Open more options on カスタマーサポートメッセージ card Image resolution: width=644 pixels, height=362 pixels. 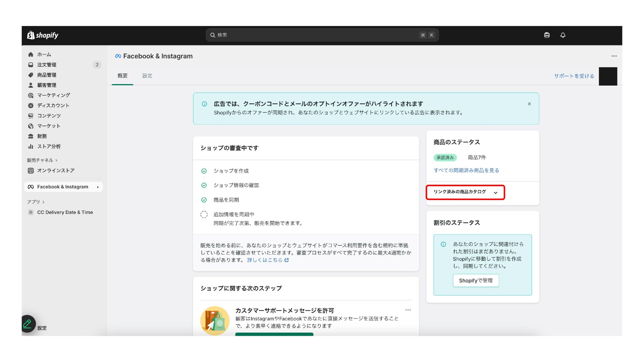click(x=408, y=310)
